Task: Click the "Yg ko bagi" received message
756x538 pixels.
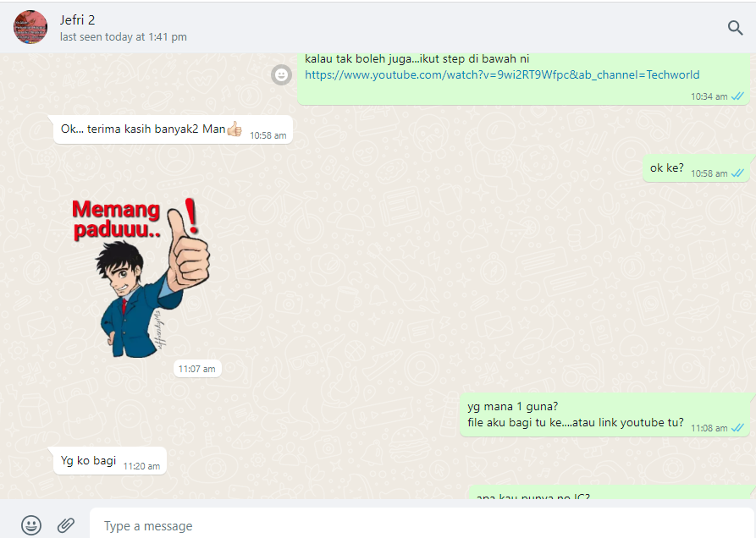Action: 88,461
